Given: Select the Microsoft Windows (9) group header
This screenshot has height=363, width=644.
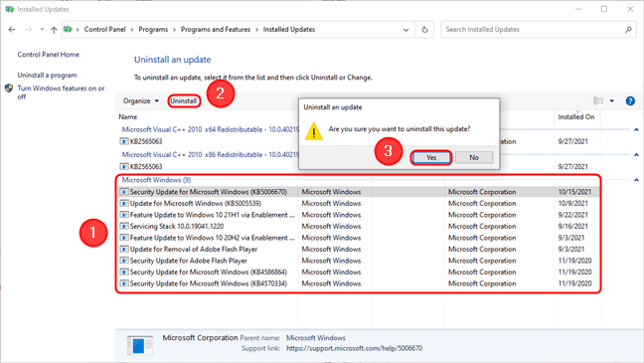Looking at the screenshot, I should point(156,180).
